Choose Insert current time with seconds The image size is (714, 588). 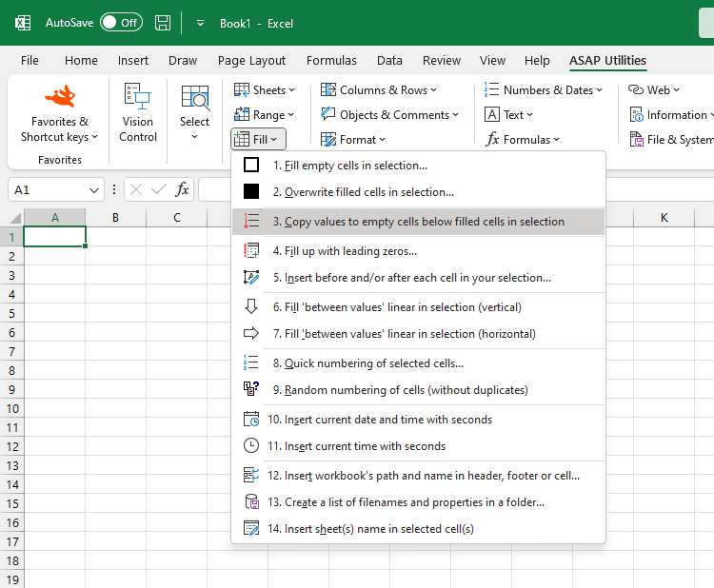click(418, 446)
